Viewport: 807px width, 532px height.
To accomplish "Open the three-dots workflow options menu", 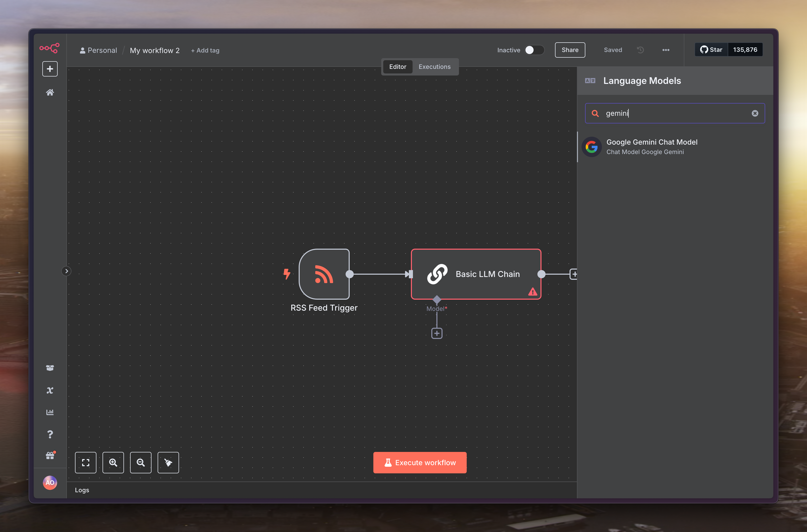I will tap(665, 50).
